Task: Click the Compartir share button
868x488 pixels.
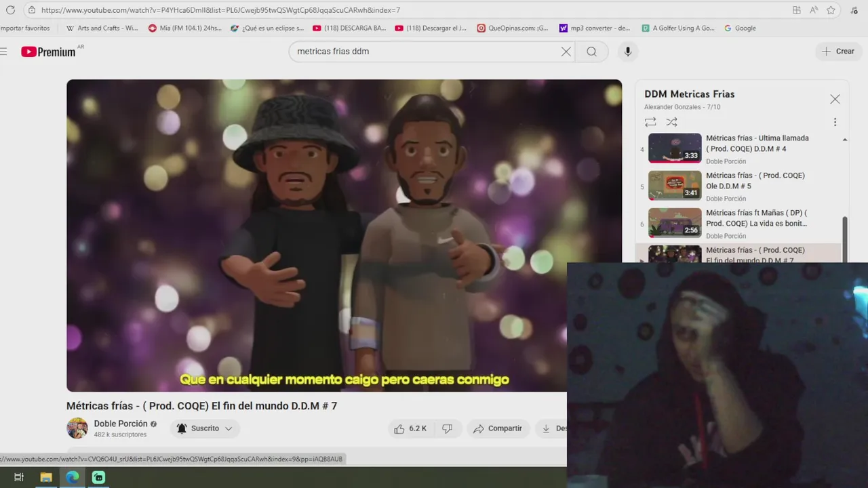Action: coord(498,428)
